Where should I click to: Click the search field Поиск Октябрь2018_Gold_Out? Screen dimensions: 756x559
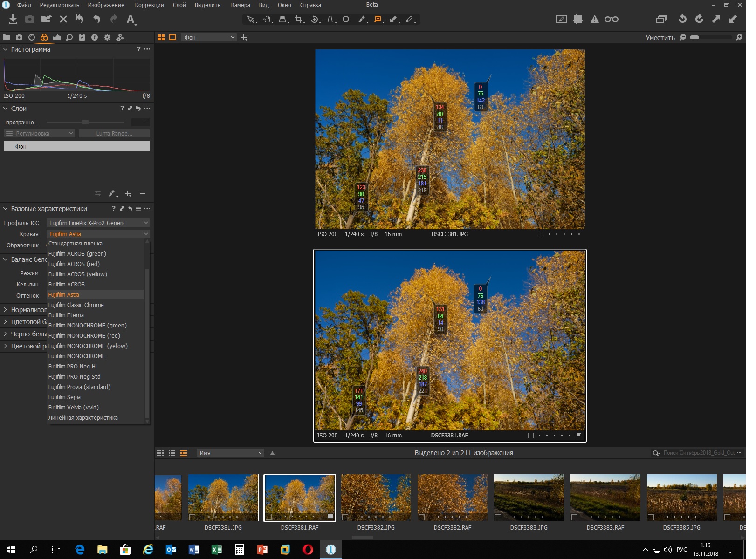point(699,453)
